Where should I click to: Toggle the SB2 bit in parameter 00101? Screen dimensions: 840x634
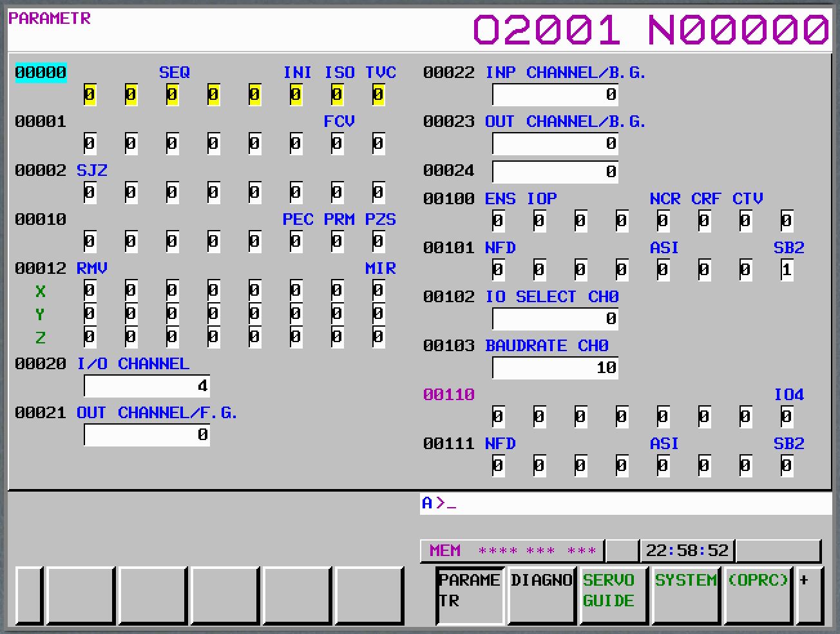(787, 270)
